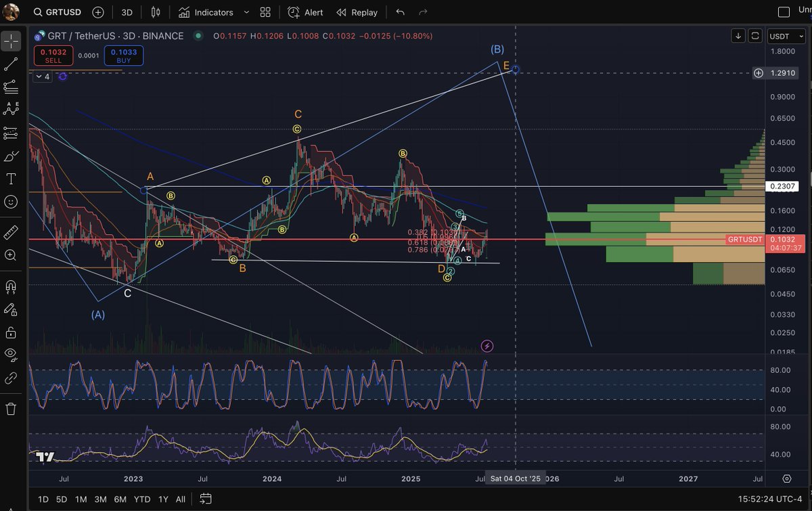Click the 1.2910 crosshair price label
Screen dimensions: 812x511
783,72
